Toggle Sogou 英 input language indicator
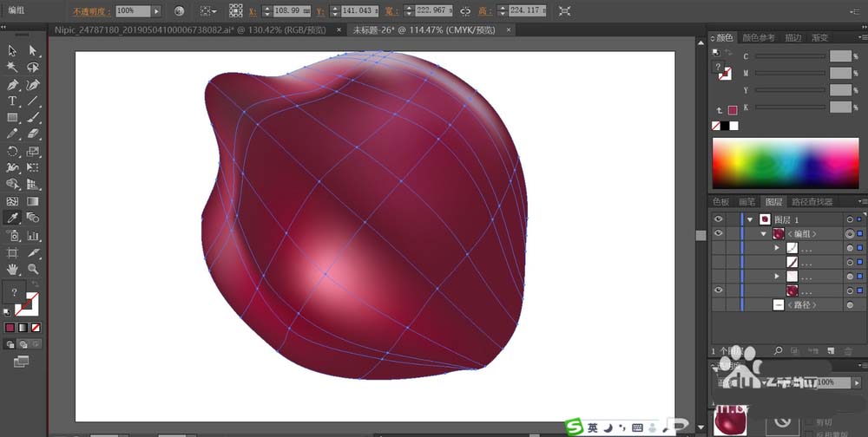 [x=593, y=427]
